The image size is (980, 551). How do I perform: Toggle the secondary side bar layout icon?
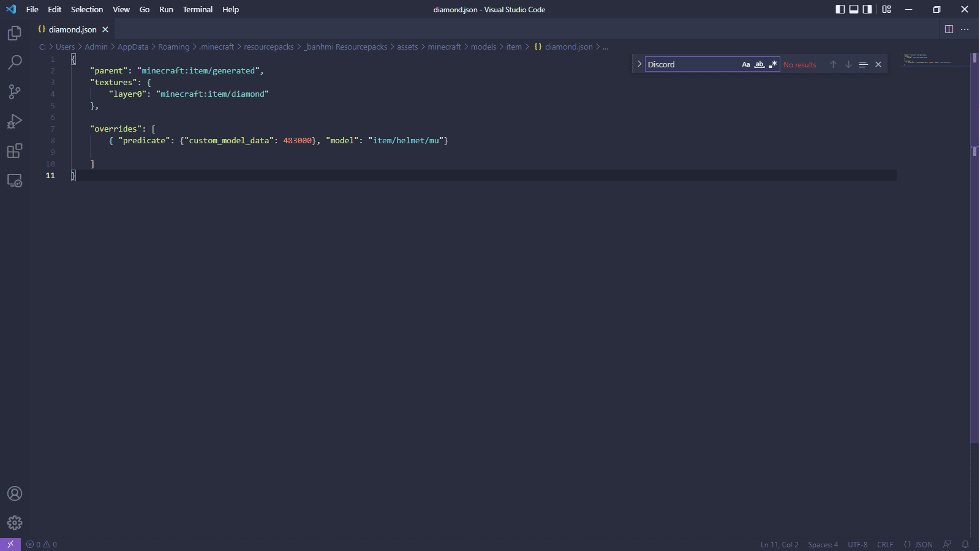(x=867, y=9)
